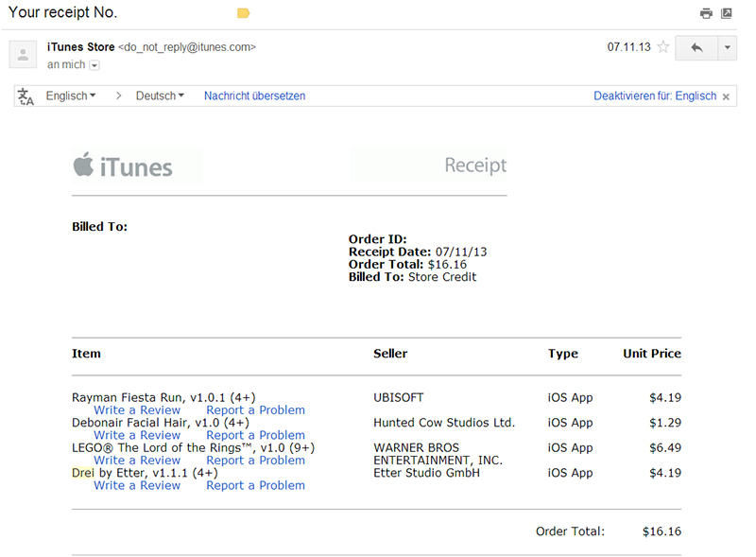Open the Englisch source language dropdown
Screen dimensions: 756x557
pos(70,96)
